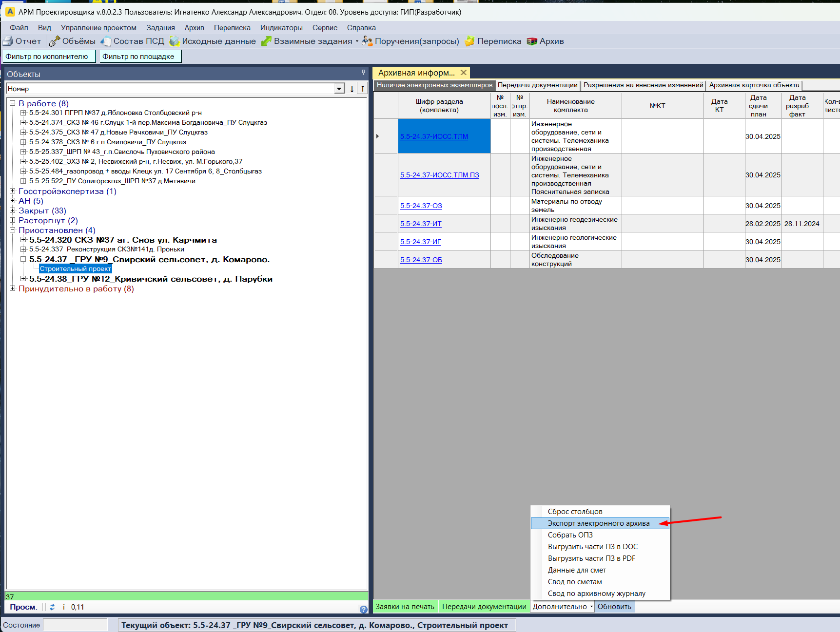Select Экспорт электронного архива menu entry

[x=598, y=523]
